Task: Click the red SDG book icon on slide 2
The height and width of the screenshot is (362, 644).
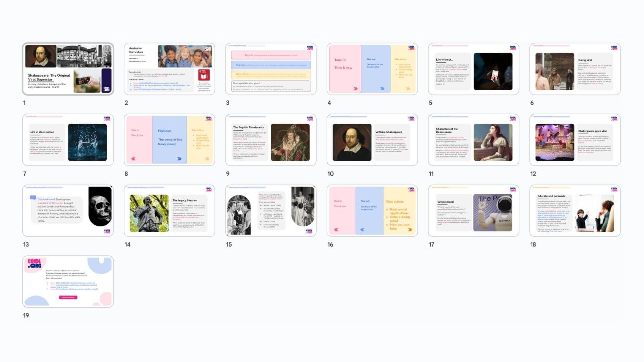Action: (204, 75)
